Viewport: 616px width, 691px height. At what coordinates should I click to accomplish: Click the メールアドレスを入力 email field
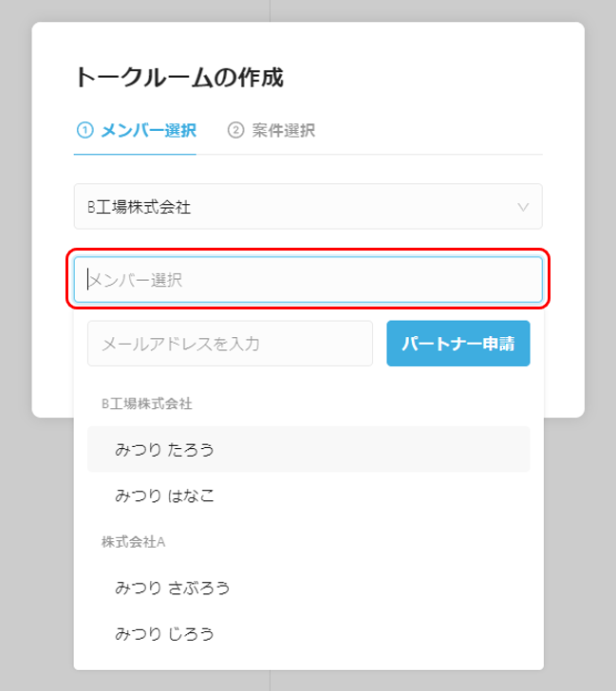[x=230, y=344]
